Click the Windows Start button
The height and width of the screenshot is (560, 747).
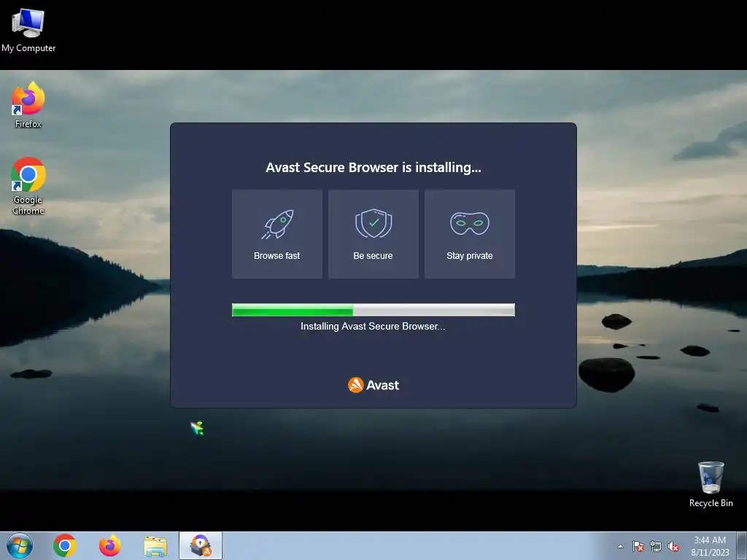click(x=20, y=545)
